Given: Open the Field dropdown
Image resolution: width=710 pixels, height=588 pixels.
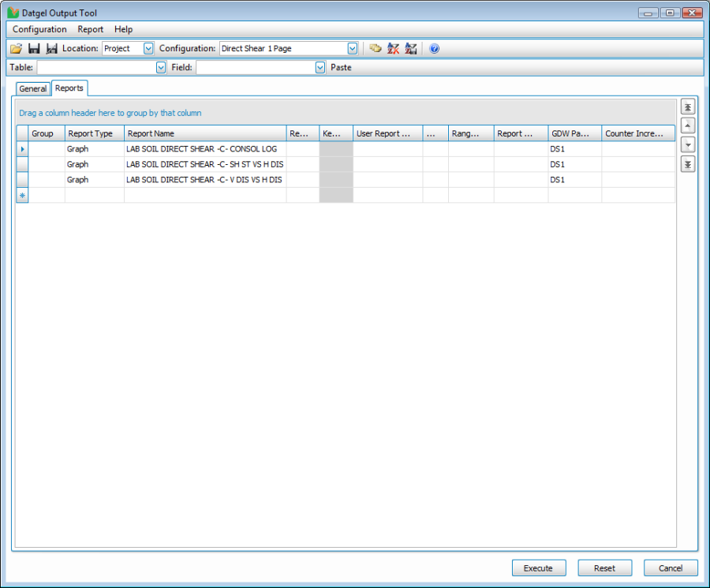Looking at the screenshot, I should pyautogui.click(x=319, y=68).
